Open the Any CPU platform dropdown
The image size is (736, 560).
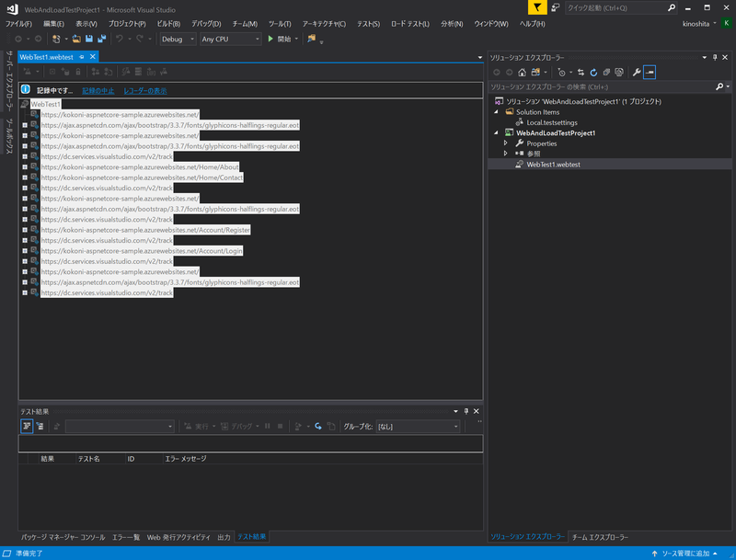coord(231,39)
